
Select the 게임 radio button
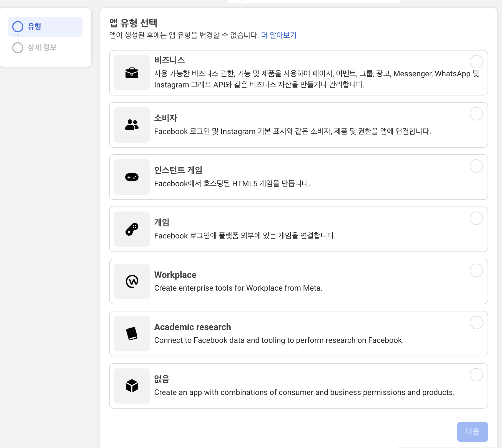[x=476, y=218]
